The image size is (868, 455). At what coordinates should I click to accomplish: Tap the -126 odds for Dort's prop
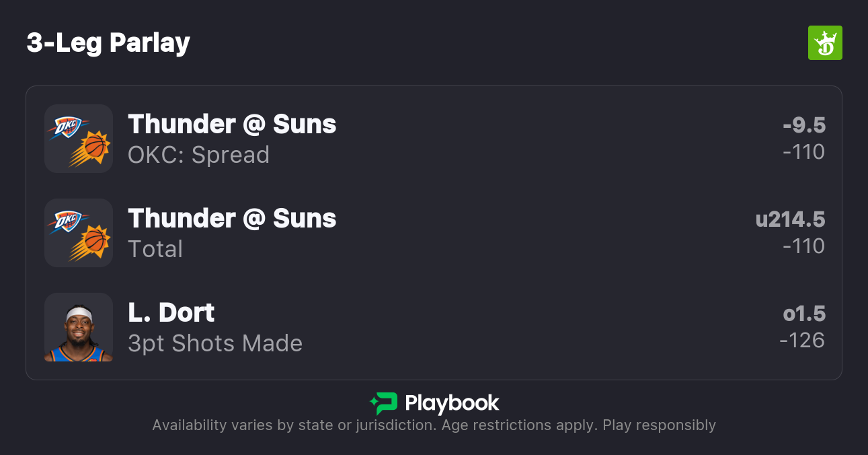802,341
